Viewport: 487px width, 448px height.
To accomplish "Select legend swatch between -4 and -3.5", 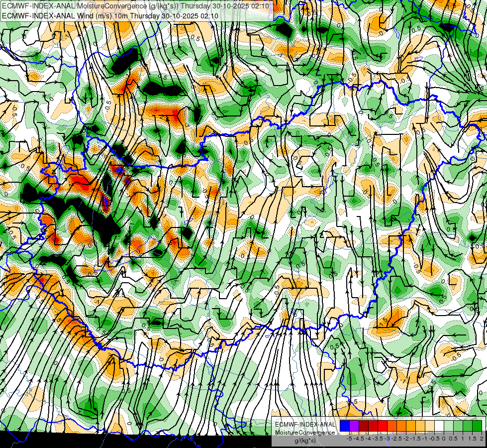I will (373, 426).
